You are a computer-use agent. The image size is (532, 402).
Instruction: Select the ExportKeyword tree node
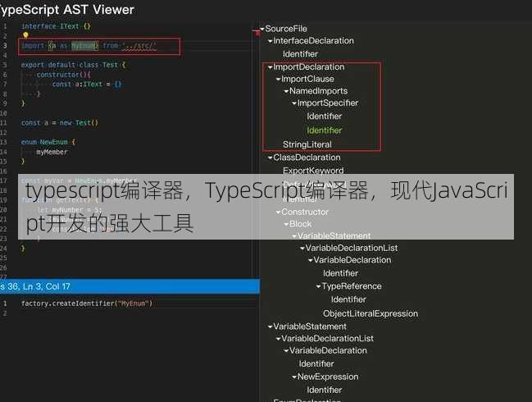(313, 171)
